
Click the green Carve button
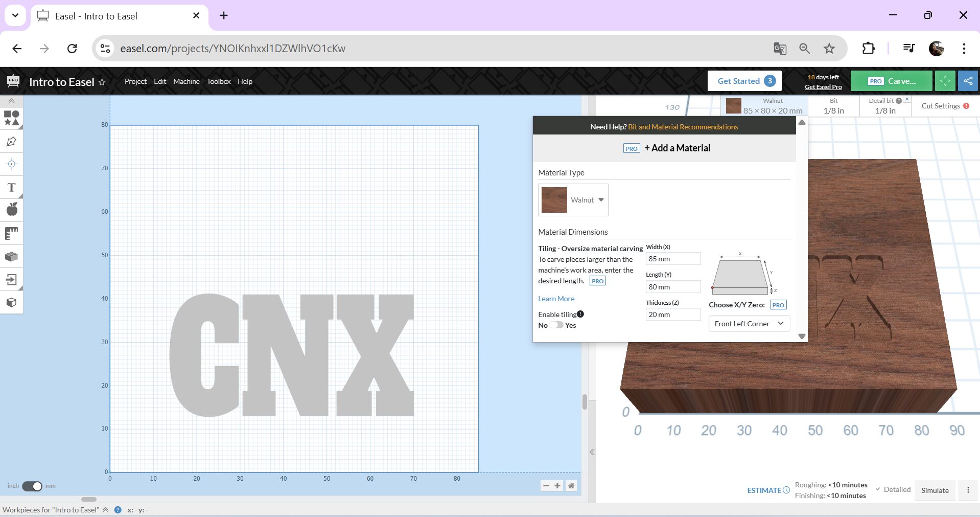click(892, 81)
